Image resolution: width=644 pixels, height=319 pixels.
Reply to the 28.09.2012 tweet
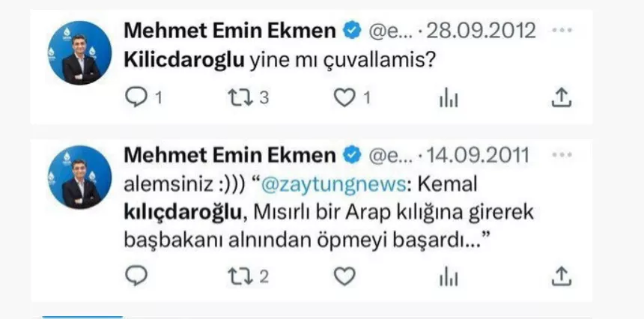pos(136,98)
